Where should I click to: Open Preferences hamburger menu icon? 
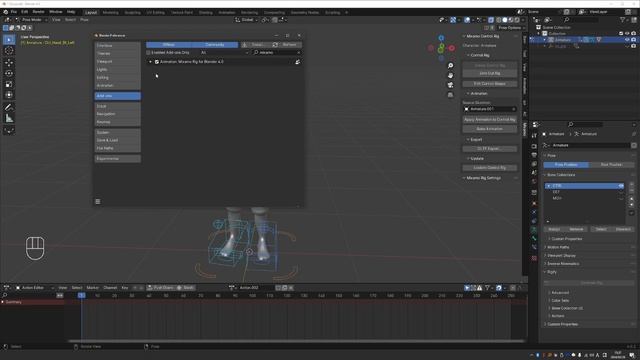click(x=98, y=201)
